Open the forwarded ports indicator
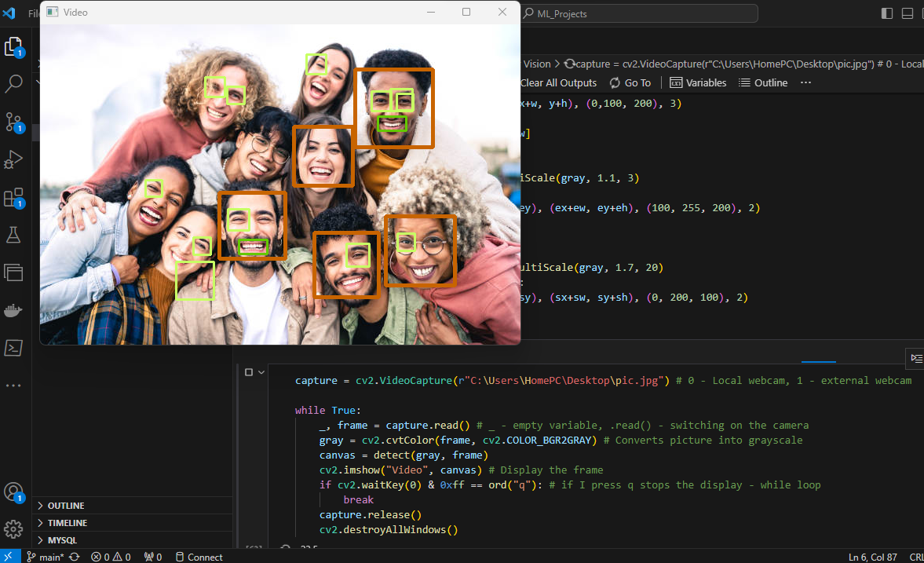924x563 pixels. 152,557
